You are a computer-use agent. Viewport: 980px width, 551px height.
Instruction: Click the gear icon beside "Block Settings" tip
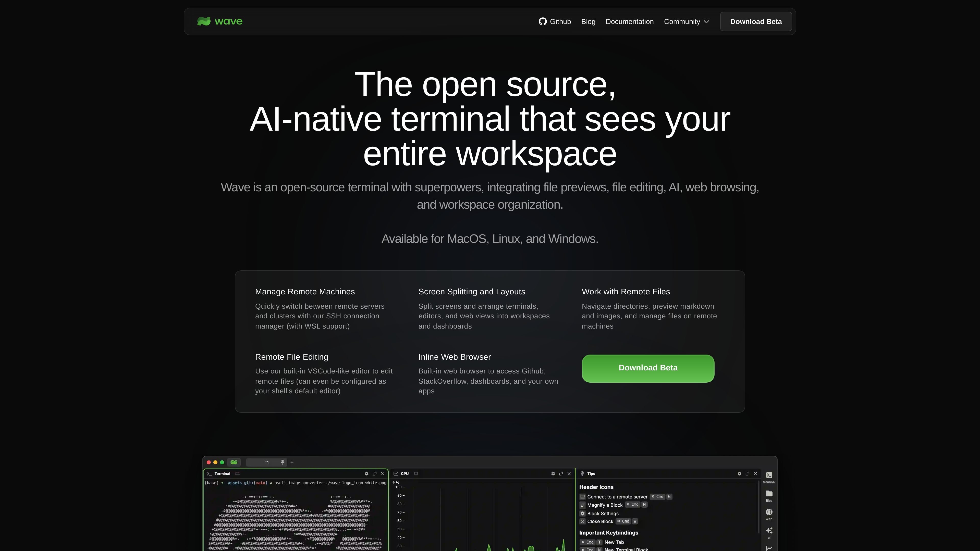coord(582,513)
